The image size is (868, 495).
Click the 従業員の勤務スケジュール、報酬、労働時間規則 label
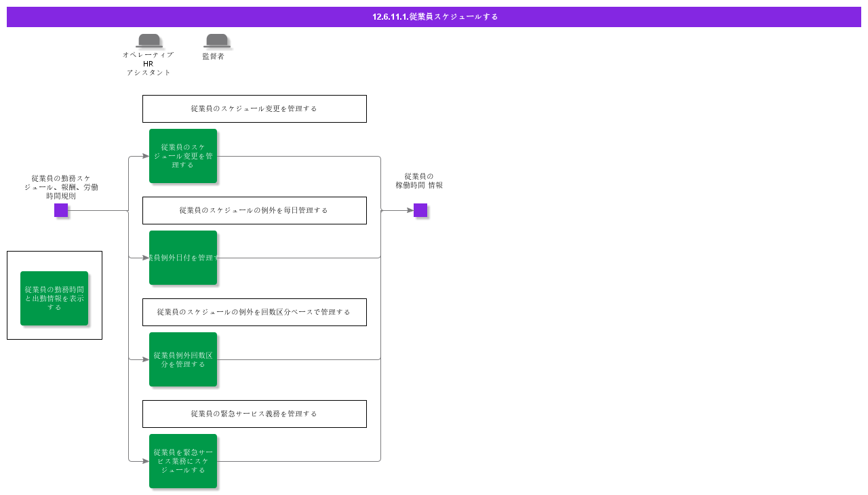pos(62,187)
